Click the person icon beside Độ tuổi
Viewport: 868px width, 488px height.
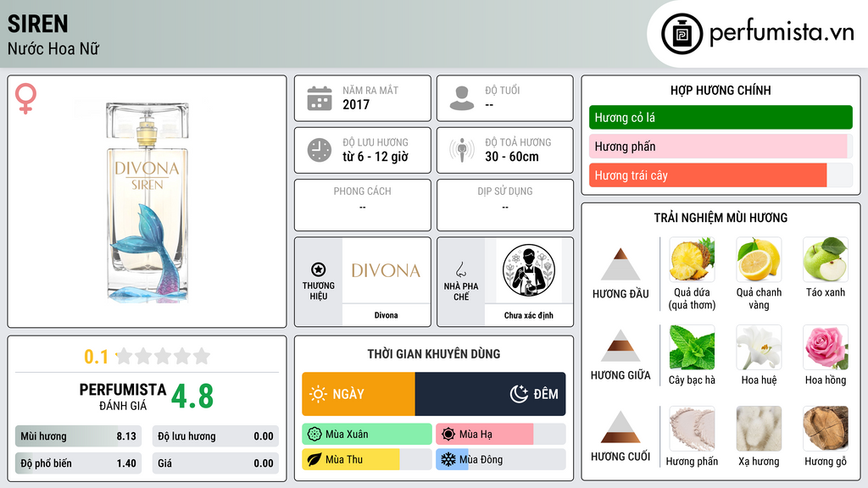[462, 98]
